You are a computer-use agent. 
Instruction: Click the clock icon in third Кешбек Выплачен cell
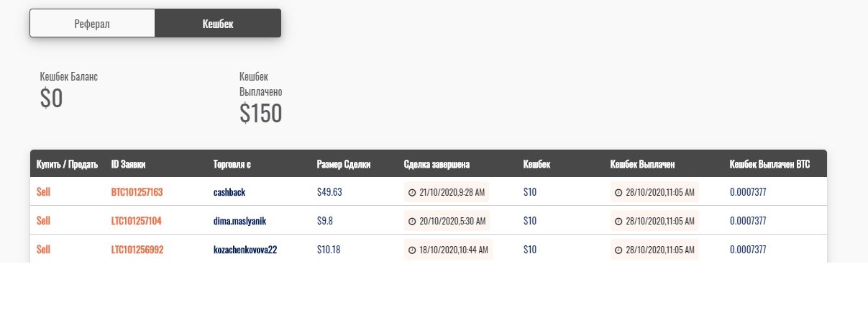click(x=618, y=250)
